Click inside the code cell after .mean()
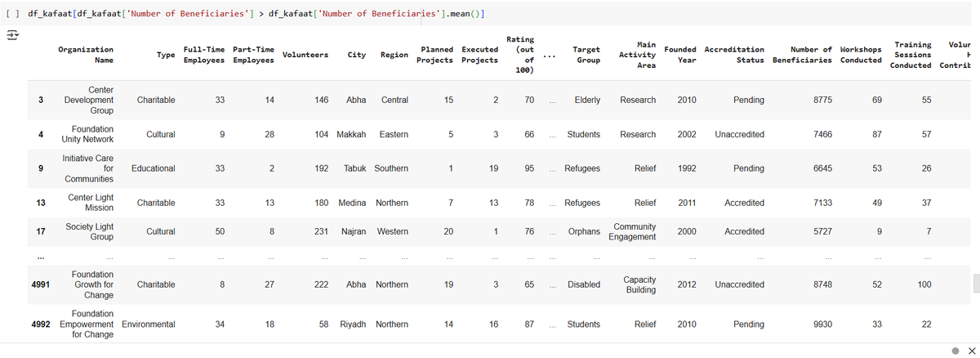Viewport: 980px width, 358px height. (x=483, y=14)
